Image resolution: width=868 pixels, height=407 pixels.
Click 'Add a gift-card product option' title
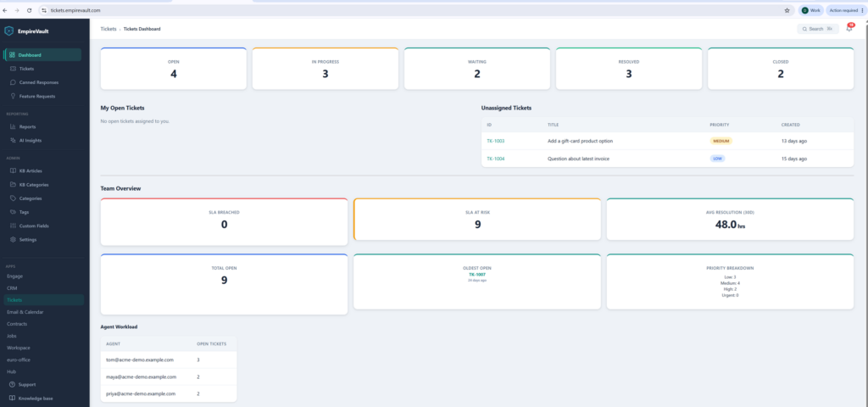[x=580, y=141]
